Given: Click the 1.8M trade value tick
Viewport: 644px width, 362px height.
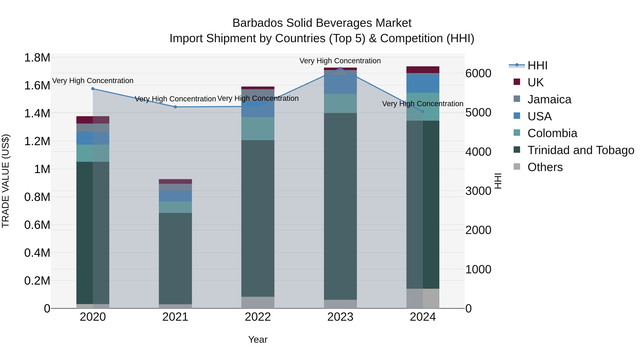Looking at the screenshot, I should point(37,58).
